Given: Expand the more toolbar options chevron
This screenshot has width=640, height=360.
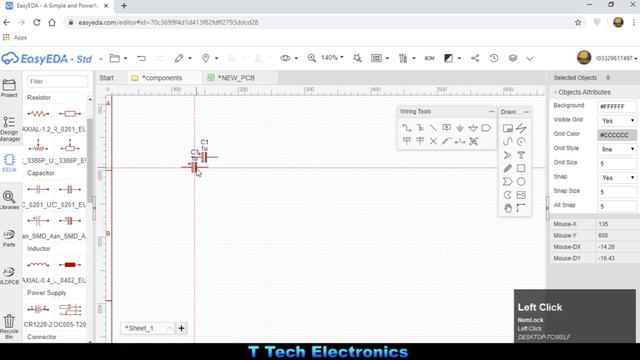Looking at the screenshot, I should pos(530,59).
